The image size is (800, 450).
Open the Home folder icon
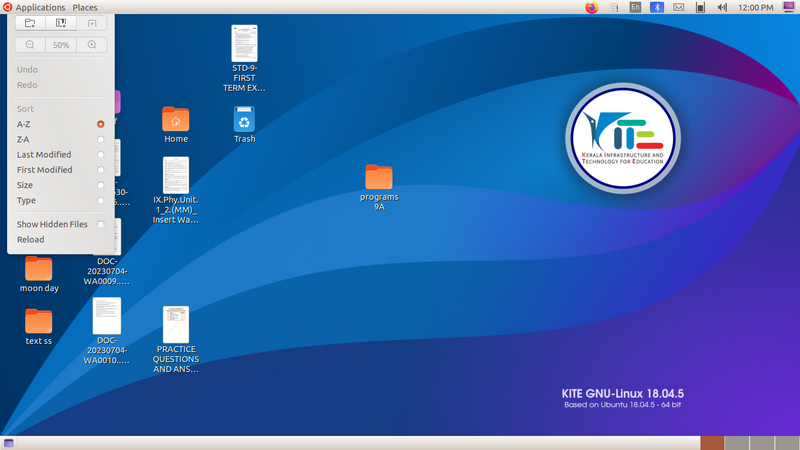pos(176,120)
